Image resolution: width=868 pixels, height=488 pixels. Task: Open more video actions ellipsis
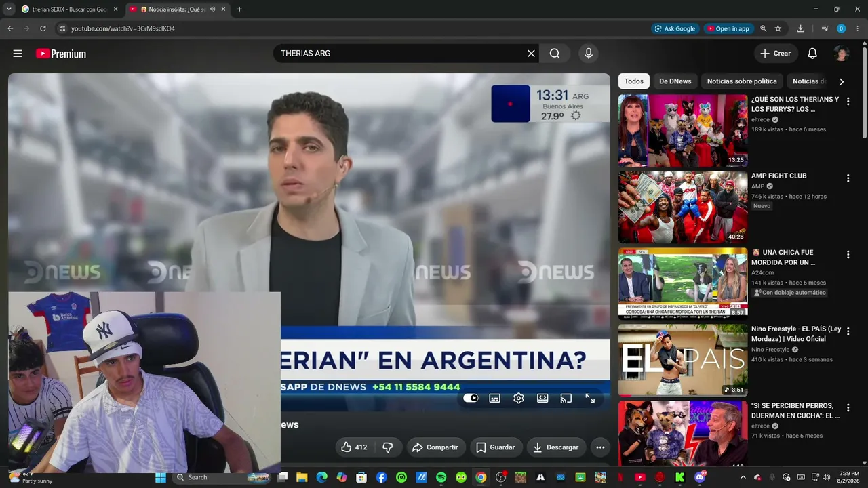(x=600, y=447)
